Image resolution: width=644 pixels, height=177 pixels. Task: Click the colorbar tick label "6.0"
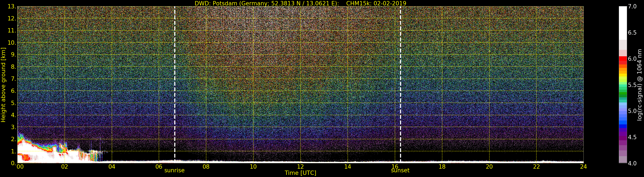tap(632, 59)
